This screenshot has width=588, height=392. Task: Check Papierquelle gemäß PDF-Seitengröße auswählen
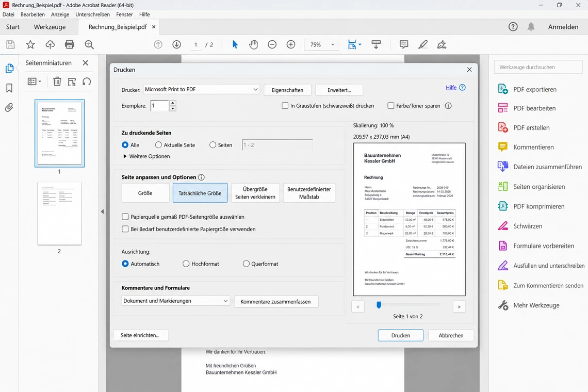point(125,217)
